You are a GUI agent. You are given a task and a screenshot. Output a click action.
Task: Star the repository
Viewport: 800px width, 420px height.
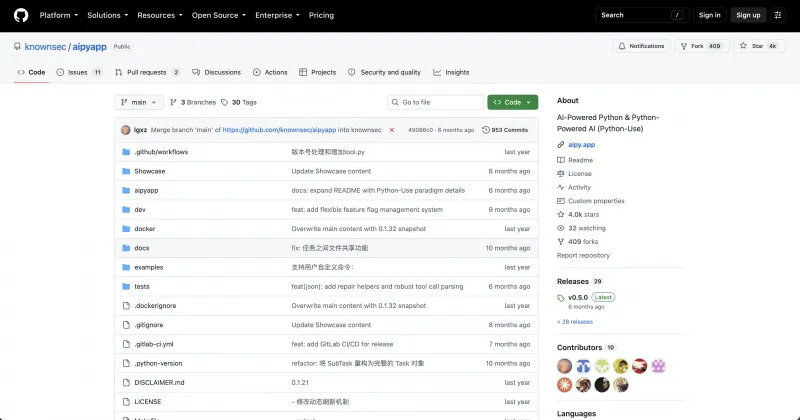[759, 46]
